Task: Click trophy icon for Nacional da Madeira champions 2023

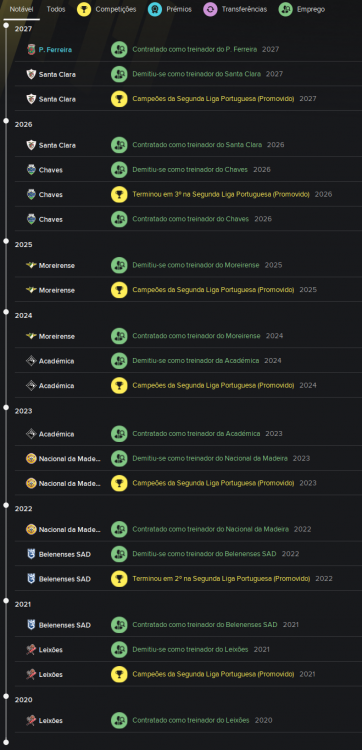Action: point(119,483)
